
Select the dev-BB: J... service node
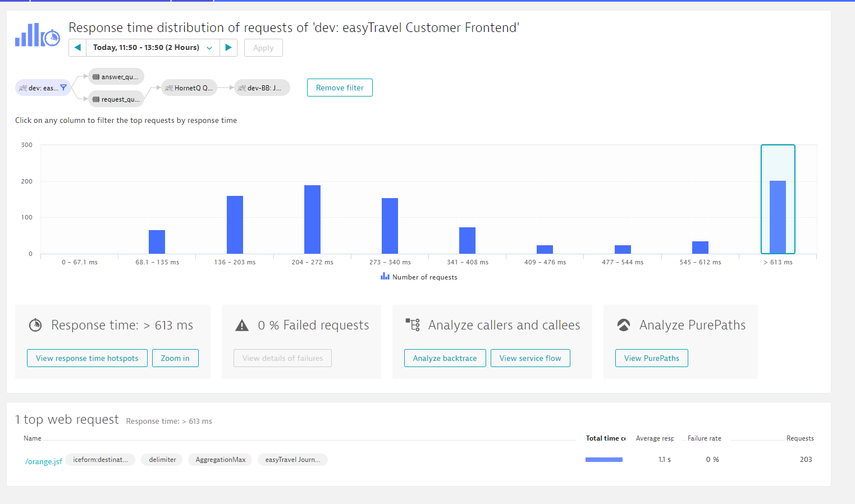click(262, 88)
